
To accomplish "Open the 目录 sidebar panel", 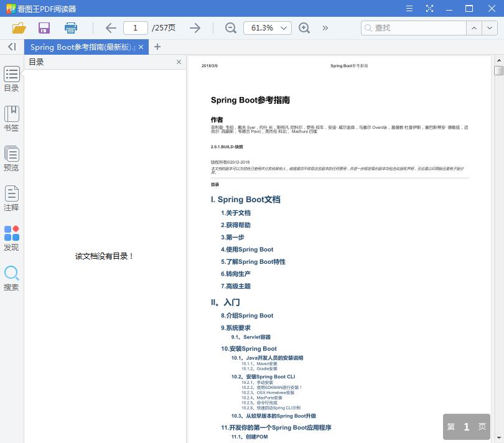I will [12, 79].
